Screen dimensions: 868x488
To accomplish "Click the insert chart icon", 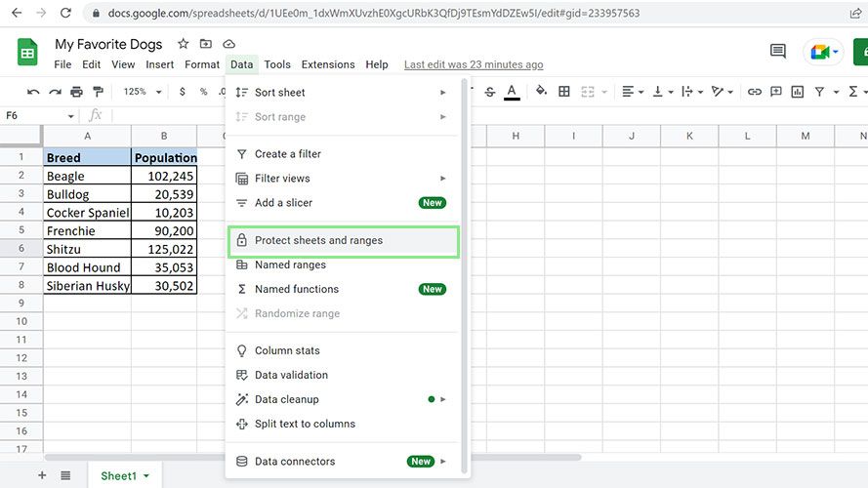I will click(798, 92).
